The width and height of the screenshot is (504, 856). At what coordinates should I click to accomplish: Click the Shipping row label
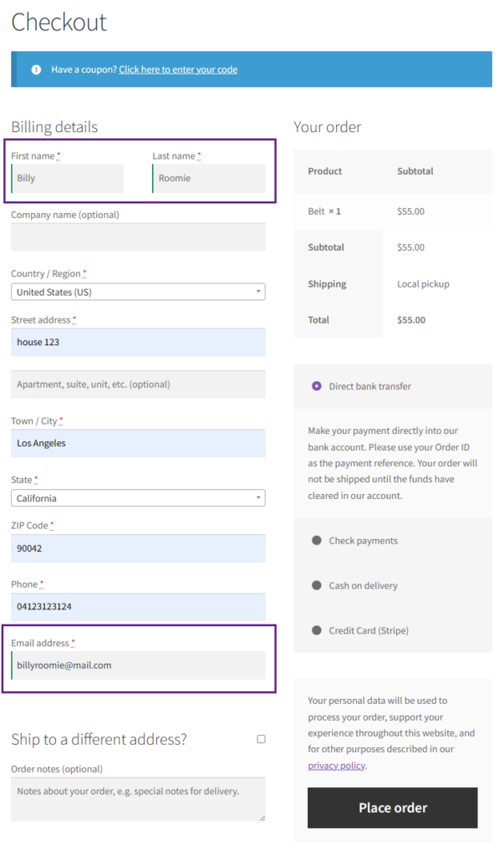click(x=327, y=284)
